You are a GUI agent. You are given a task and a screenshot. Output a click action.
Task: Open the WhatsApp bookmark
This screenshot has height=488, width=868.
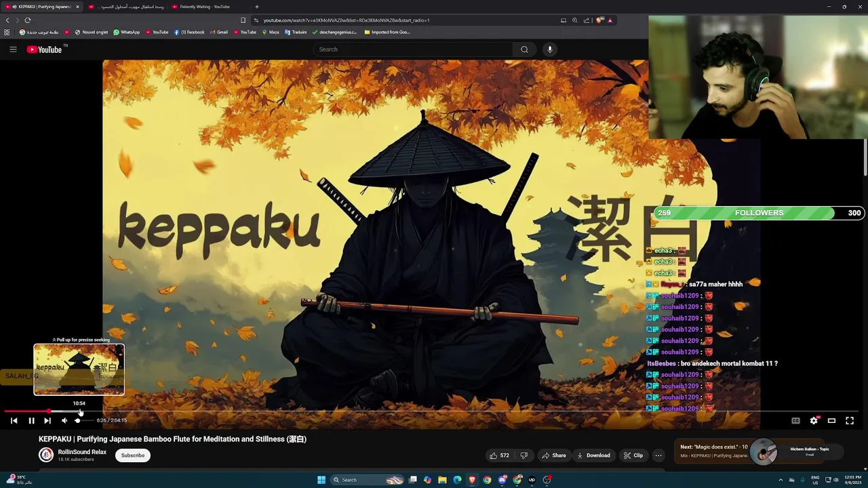pos(126,32)
